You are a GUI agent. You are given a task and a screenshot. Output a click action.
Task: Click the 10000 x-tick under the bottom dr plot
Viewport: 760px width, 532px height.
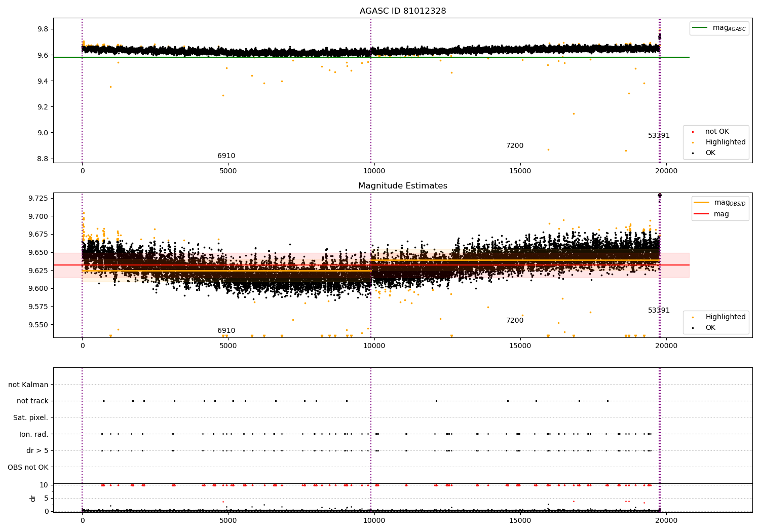click(x=374, y=520)
